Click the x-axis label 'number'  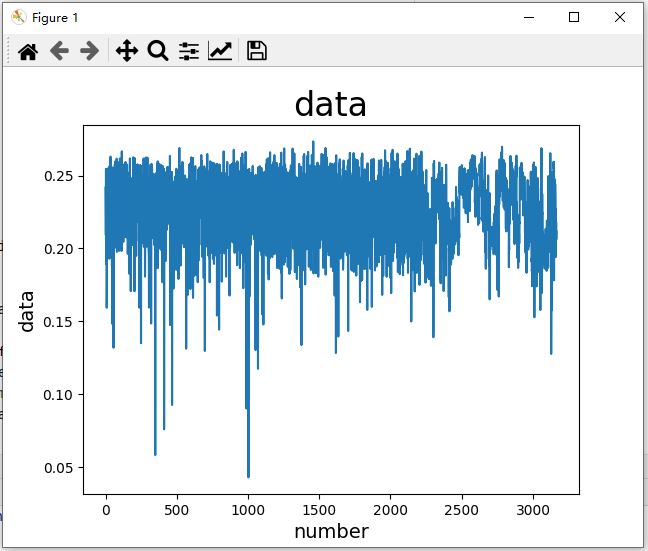331,531
